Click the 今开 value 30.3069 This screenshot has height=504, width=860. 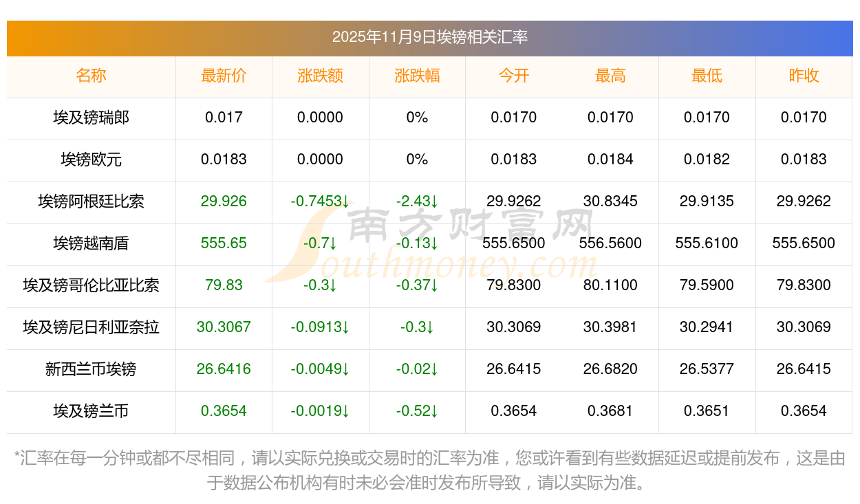tap(514, 327)
